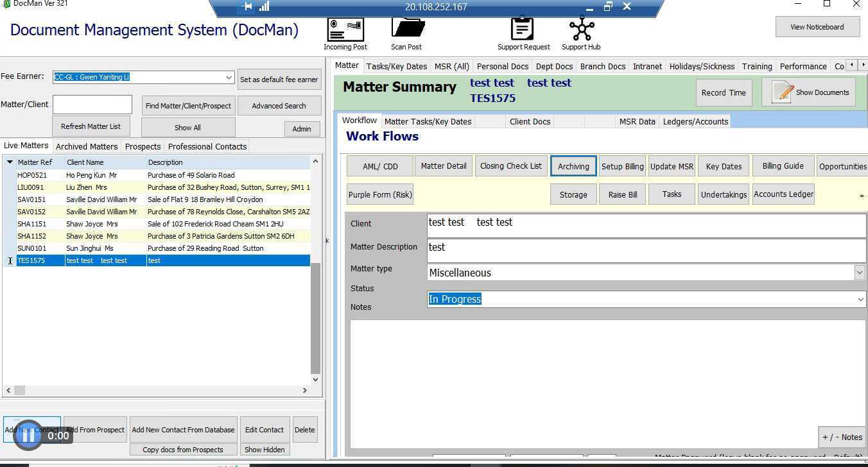
Task: Click the matter list scroll-left arrow
Action: [x=8, y=390]
